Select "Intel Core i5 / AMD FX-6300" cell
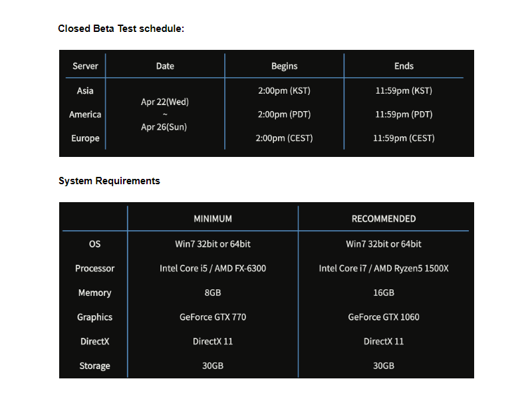Screen dimensions: 532x399 (213, 269)
